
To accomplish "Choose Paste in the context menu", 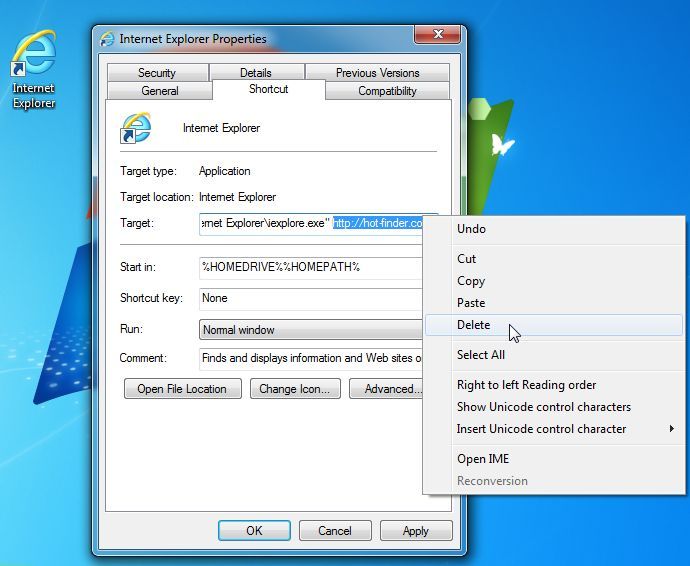I will pyautogui.click(x=554, y=303).
